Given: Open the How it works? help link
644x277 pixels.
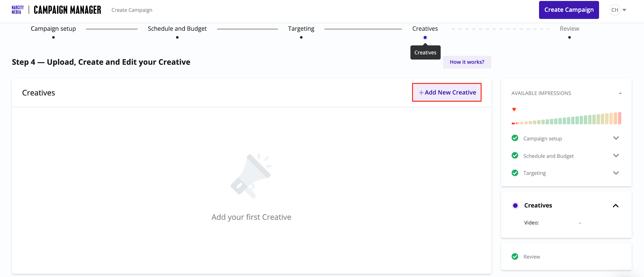Looking at the screenshot, I should point(467,62).
